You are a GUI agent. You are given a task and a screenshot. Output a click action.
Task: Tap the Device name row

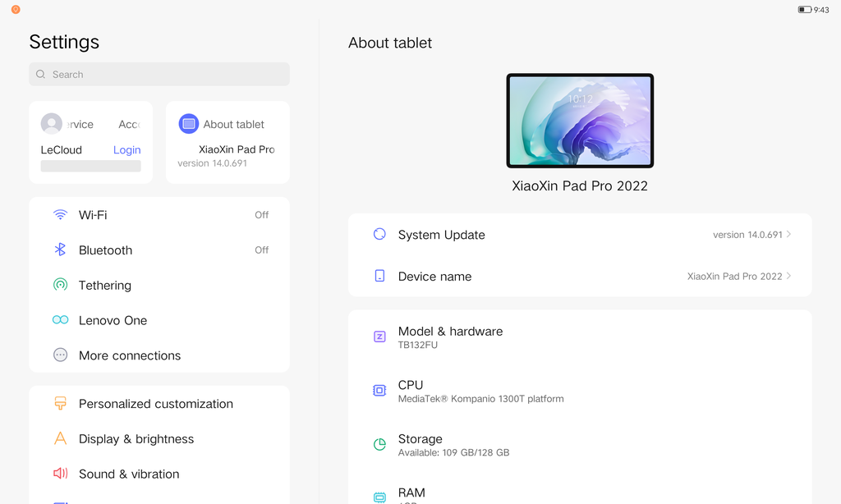(x=580, y=276)
